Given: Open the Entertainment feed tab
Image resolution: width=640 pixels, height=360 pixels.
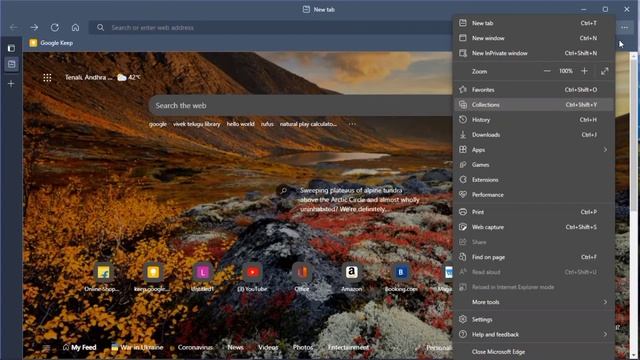Looking at the screenshot, I should point(348,347).
